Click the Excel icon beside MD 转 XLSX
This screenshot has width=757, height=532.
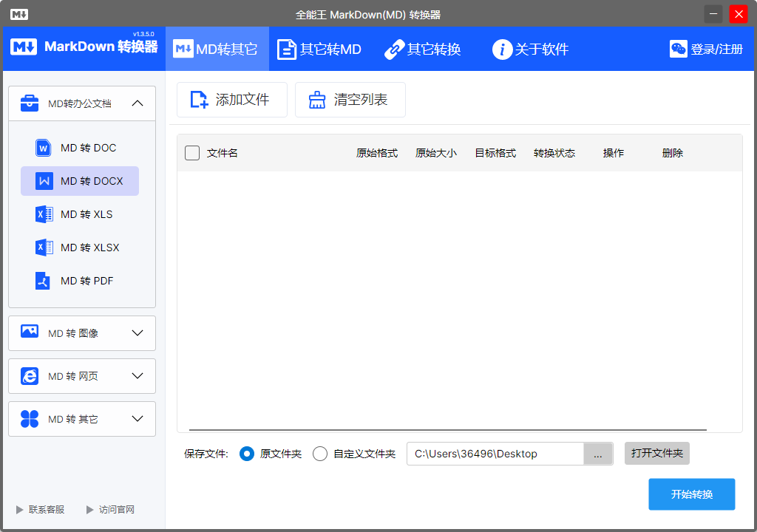(x=44, y=248)
